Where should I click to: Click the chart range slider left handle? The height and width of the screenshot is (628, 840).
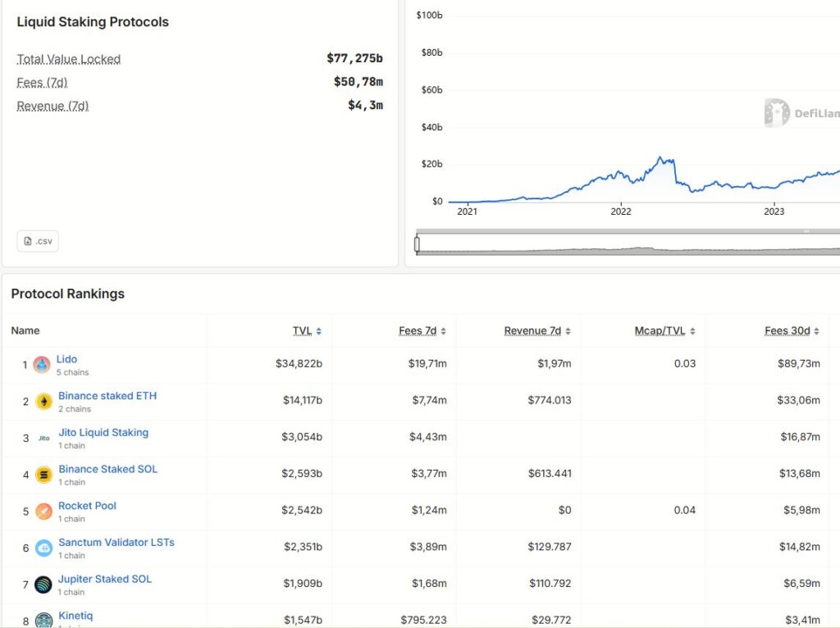pyautogui.click(x=418, y=244)
